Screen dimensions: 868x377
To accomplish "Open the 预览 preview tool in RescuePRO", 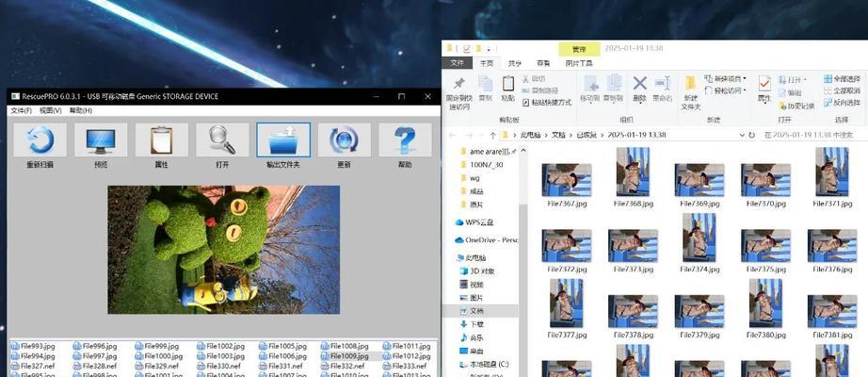I will pyautogui.click(x=101, y=139).
